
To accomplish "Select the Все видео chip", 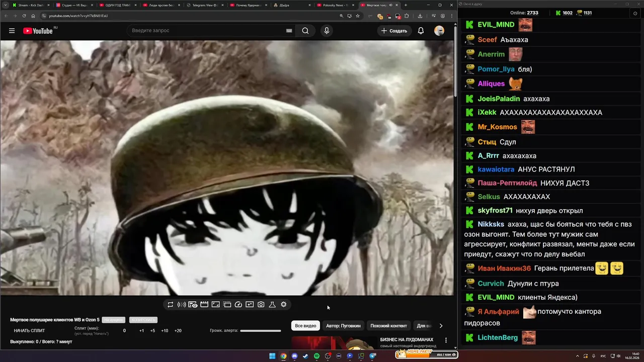I will (305, 326).
